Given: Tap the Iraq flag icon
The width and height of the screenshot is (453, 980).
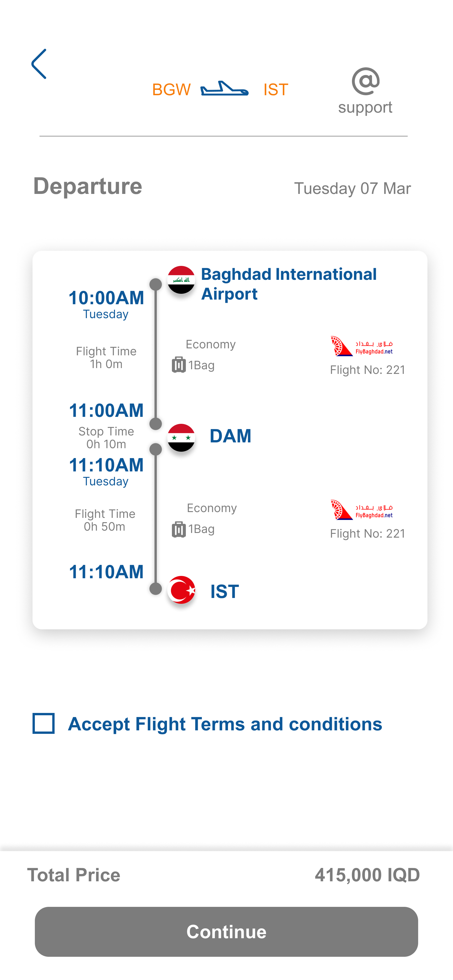Looking at the screenshot, I should (x=181, y=280).
